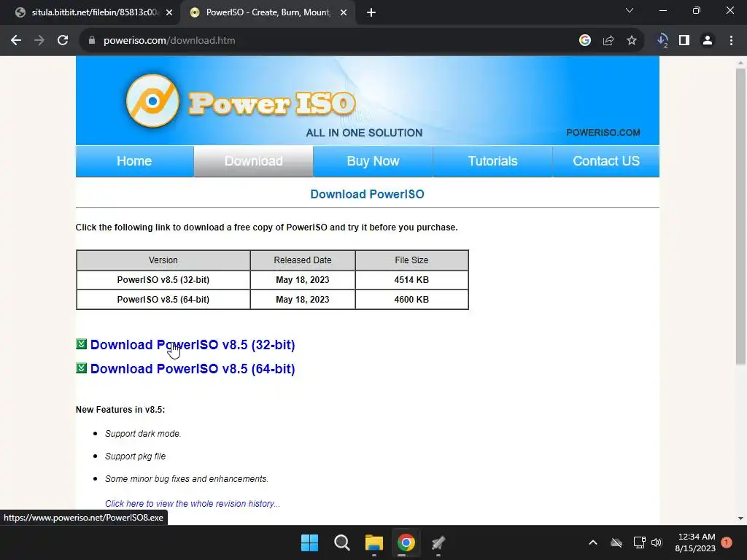Open File Explorer from the taskbar
The width and height of the screenshot is (747, 560).
point(374,542)
